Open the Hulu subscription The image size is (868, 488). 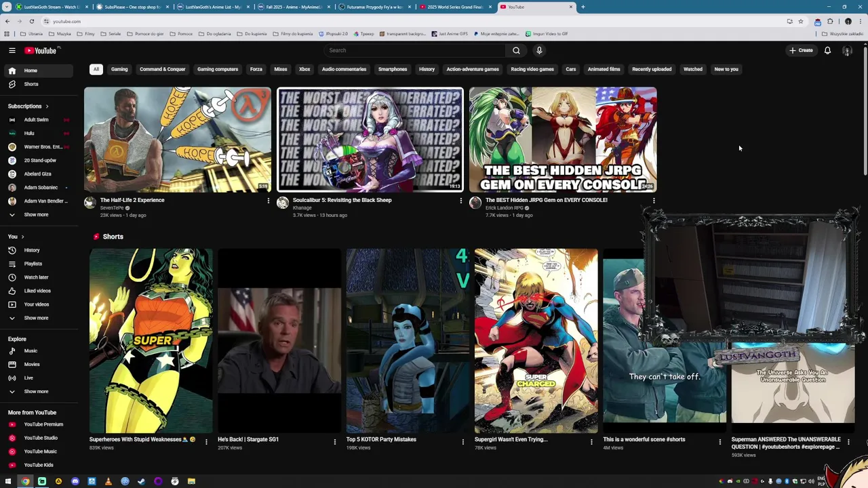coord(39,134)
